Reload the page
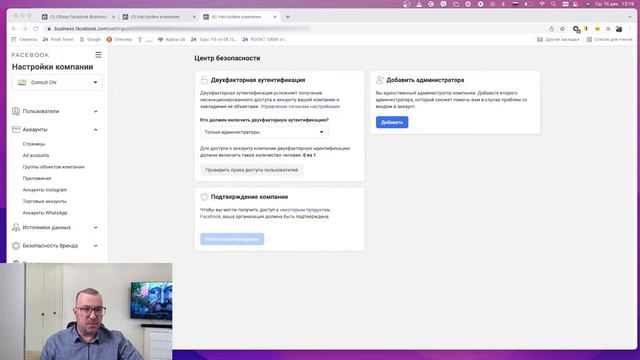Viewport: 640px width, 360px height. pos(36,29)
